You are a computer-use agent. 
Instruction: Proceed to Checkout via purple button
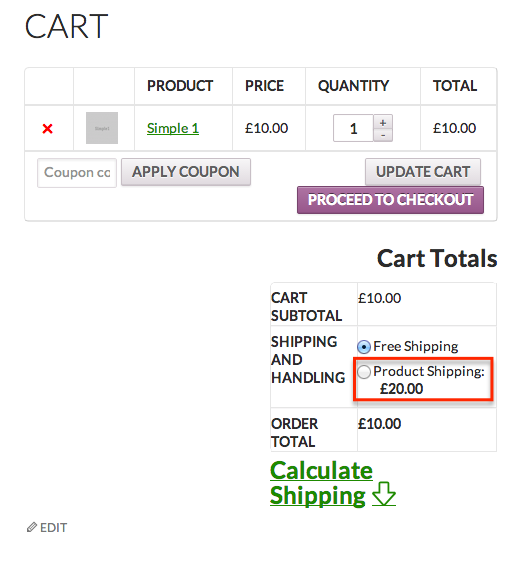pyautogui.click(x=390, y=200)
